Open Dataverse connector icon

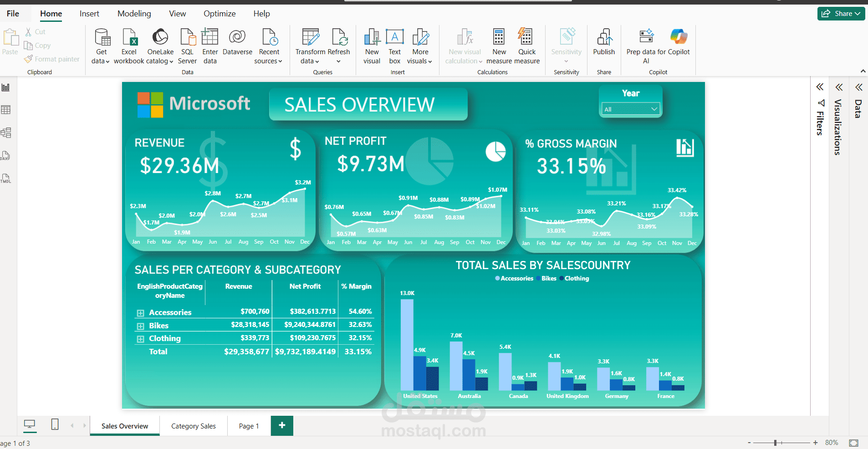pyautogui.click(x=237, y=37)
